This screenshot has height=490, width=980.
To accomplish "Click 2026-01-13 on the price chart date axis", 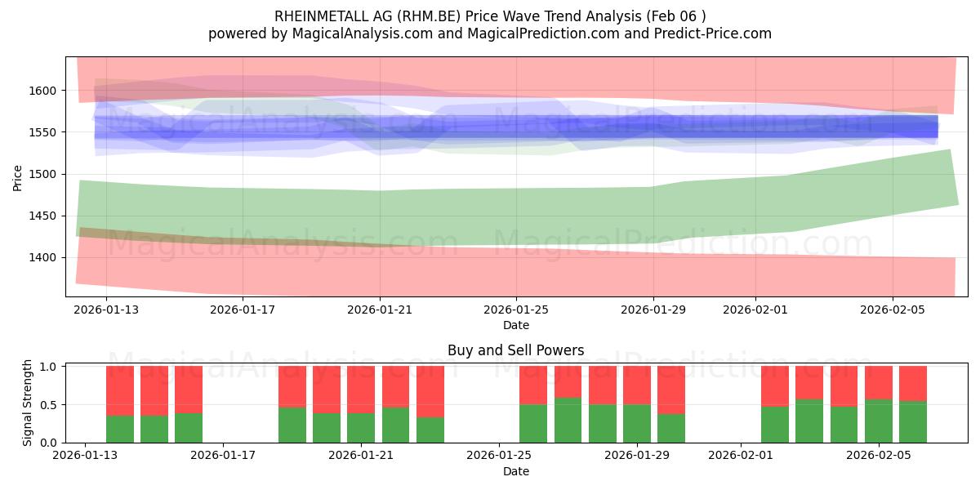I will pyautogui.click(x=105, y=310).
